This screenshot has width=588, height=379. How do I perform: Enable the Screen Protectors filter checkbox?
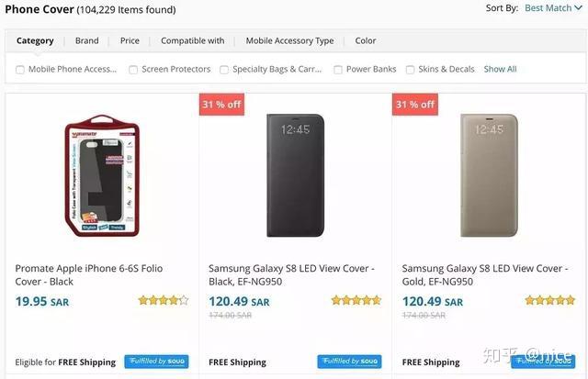pos(133,69)
